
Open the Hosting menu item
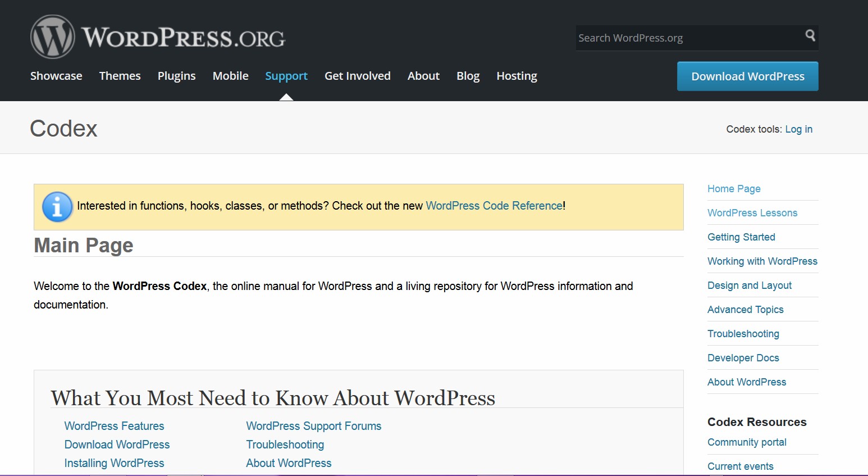tap(517, 76)
